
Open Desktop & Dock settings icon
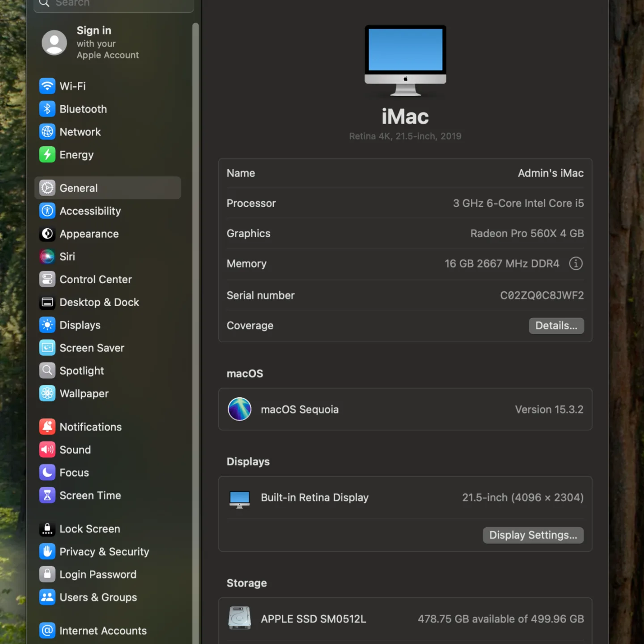47,302
